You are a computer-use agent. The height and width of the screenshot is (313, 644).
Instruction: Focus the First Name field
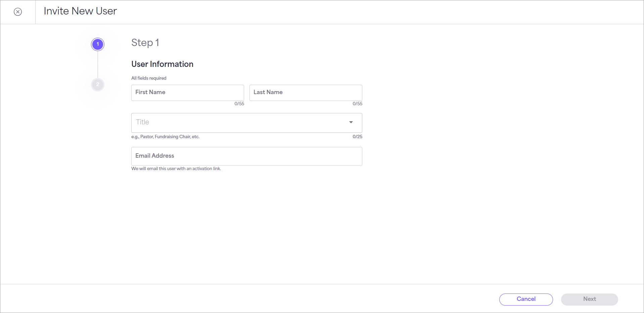pos(188,93)
